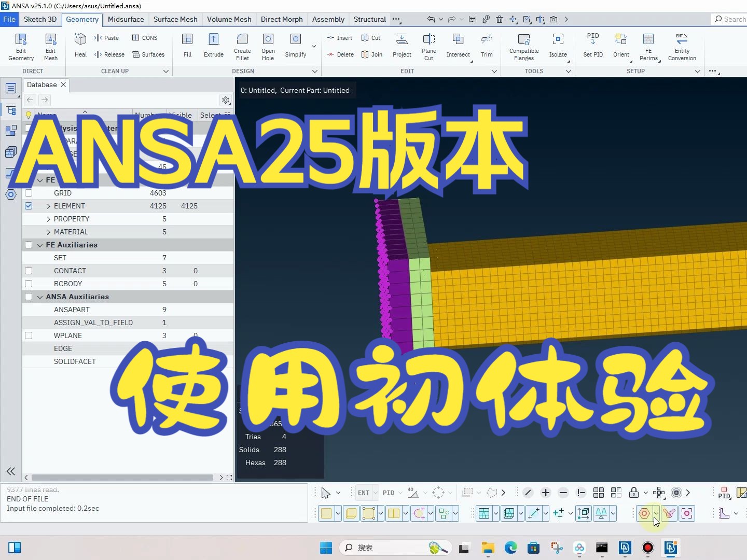The width and height of the screenshot is (747, 560).
Task: Toggle the ANSA Auxiliaries checkbox
Action: (x=29, y=297)
